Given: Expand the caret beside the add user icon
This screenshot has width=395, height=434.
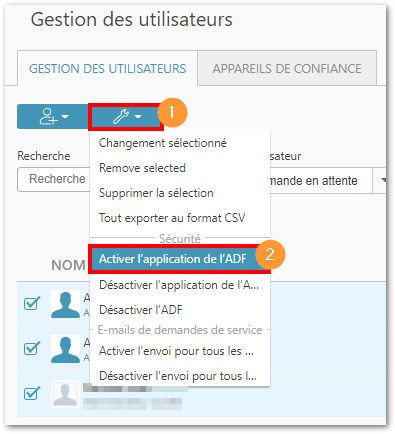Looking at the screenshot, I should (x=65, y=117).
